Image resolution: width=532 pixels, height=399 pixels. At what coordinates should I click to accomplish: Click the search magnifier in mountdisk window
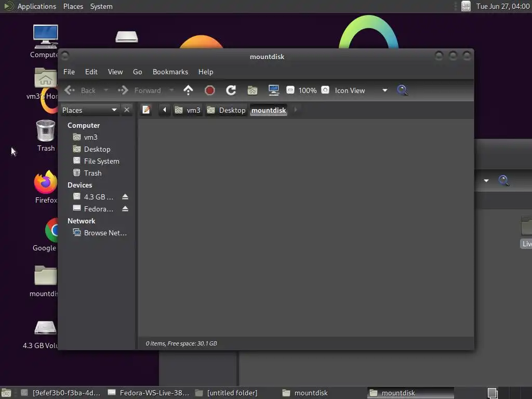(402, 90)
